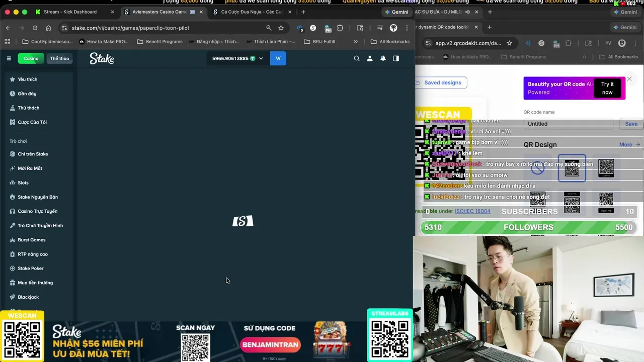The image size is (644, 362).
Task: Open the zoom magnifier in stake.com address bar
Action: click(x=269, y=28)
